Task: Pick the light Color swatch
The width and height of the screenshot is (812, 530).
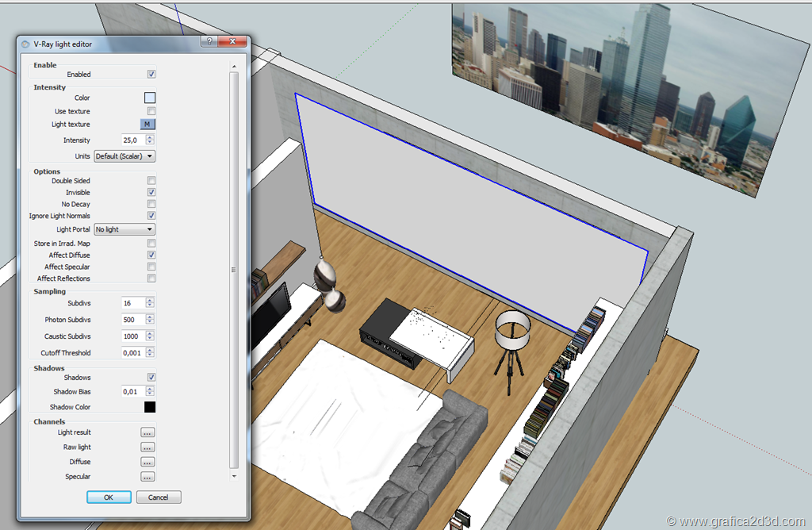Action: pos(149,98)
